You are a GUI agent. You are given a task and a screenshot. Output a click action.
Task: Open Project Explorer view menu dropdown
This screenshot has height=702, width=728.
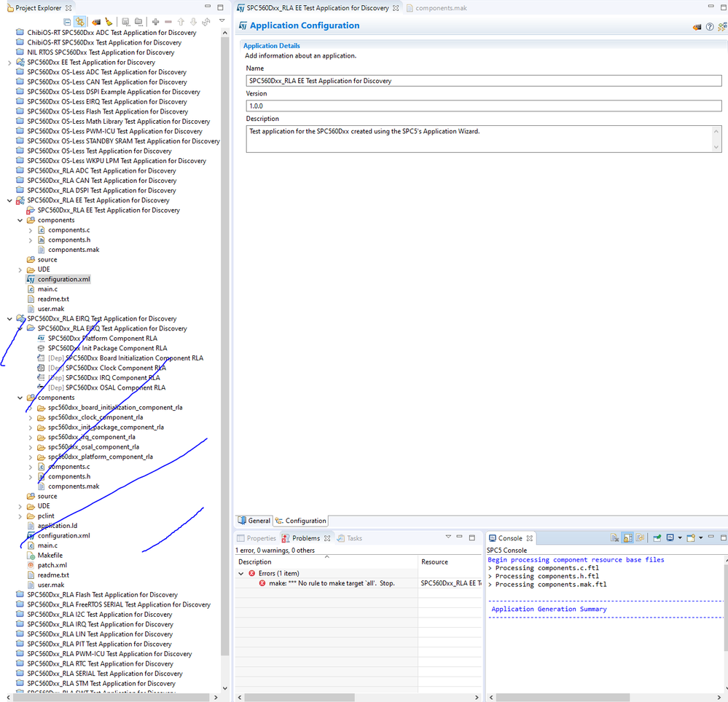click(222, 21)
